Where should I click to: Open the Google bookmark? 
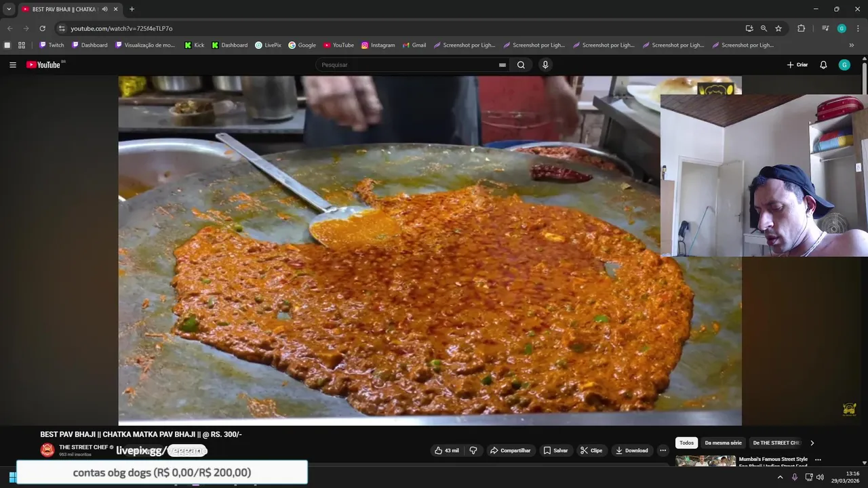pyautogui.click(x=302, y=45)
